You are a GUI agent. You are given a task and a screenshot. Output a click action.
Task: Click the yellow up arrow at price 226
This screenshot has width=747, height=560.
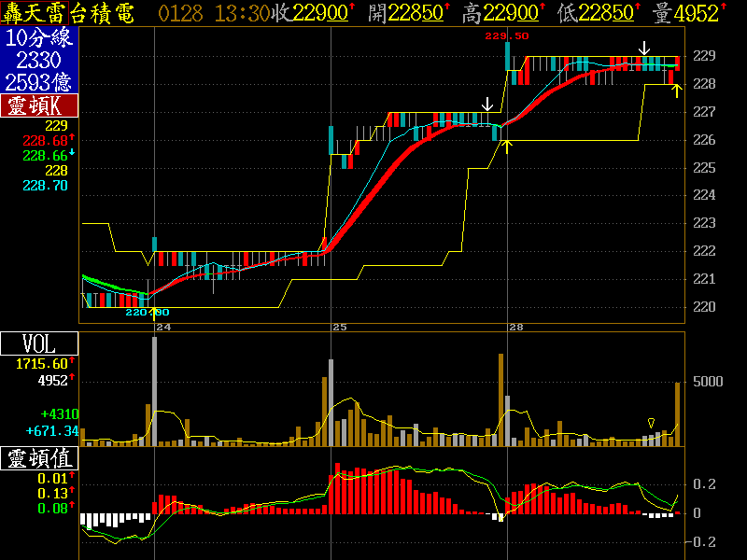506,146
